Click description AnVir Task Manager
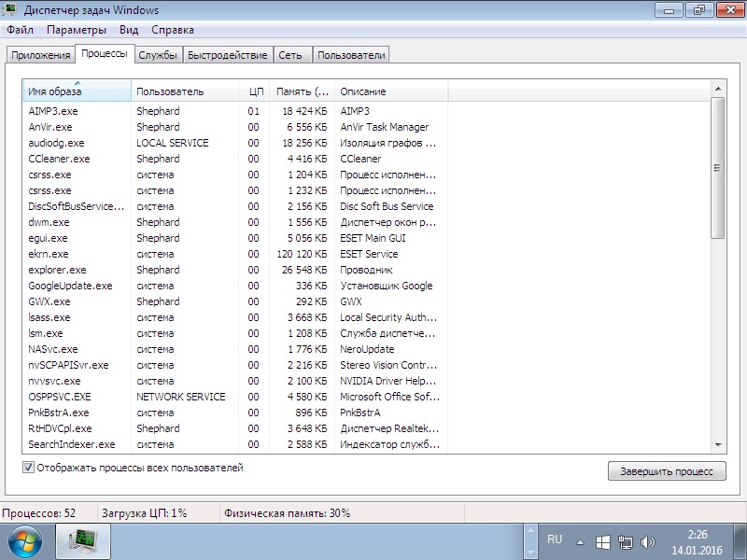This screenshot has width=747, height=560. coord(385,127)
